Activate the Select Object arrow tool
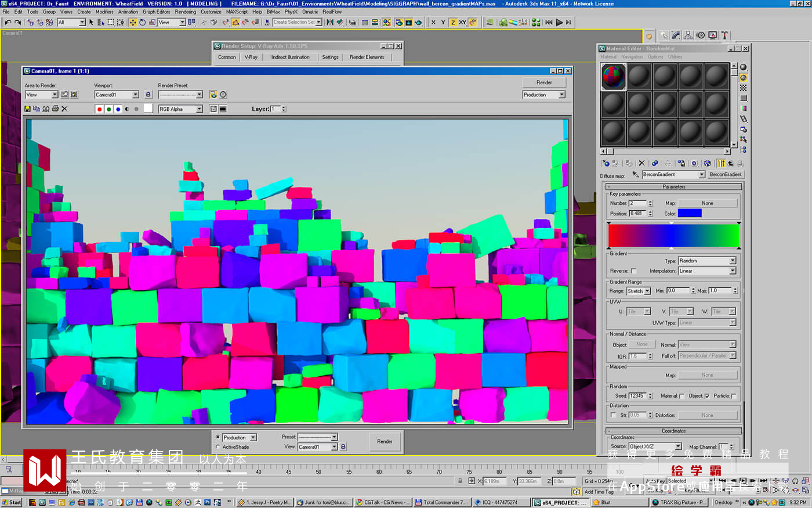This screenshot has height=508, width=812. 91,22
